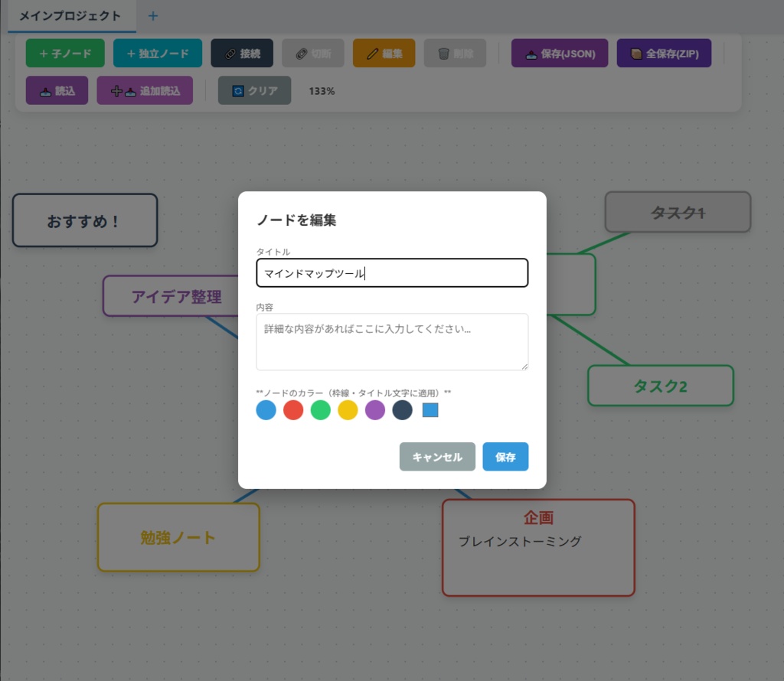Add a new project tab with plus

(x=153, y=16)
